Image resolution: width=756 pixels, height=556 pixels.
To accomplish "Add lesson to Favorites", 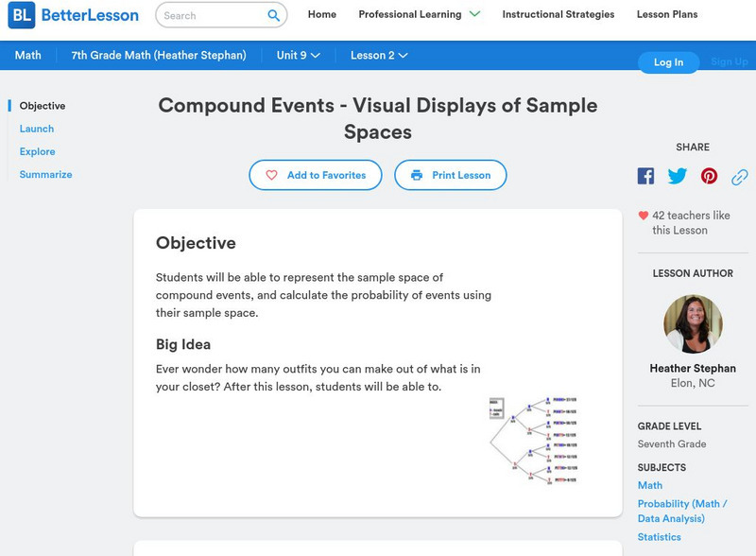I will [x=315, y=175].
